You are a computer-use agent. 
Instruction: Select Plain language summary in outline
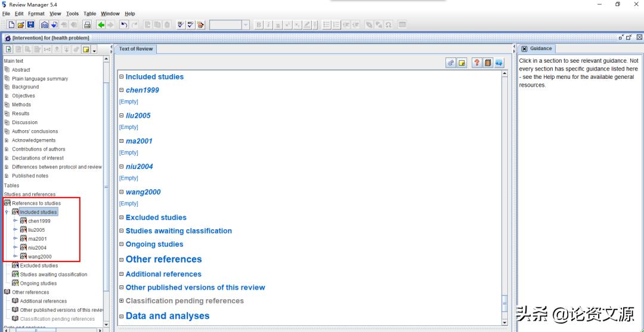click(40, 79)
